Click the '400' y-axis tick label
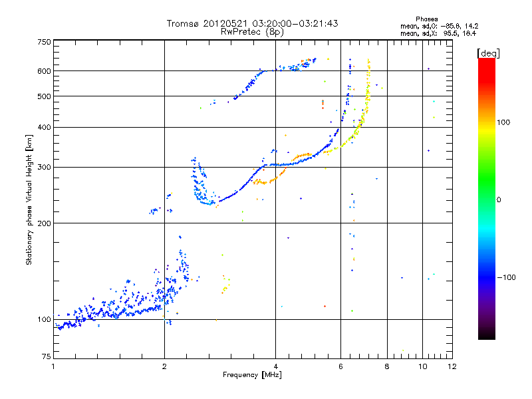The image size is (532, 399). [x=45, y=128]
